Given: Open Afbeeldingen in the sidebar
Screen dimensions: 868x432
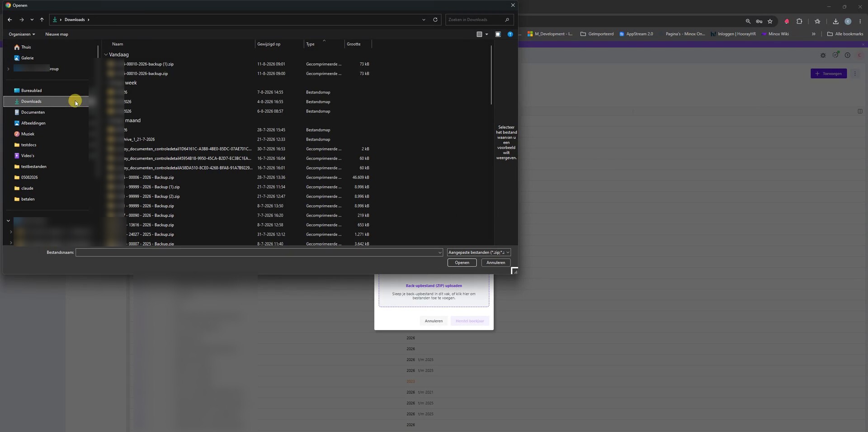Looking at the screenshot, I should click(33, 123).
